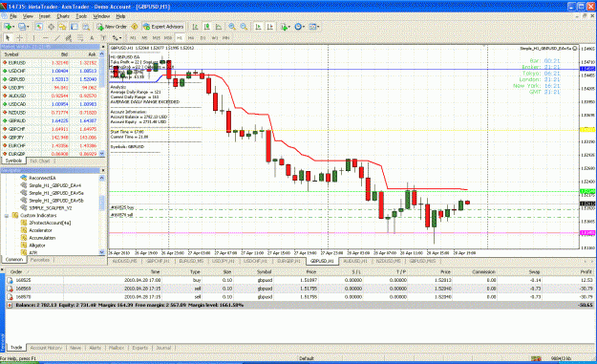Select the bar chart type icon

(195, 27)
